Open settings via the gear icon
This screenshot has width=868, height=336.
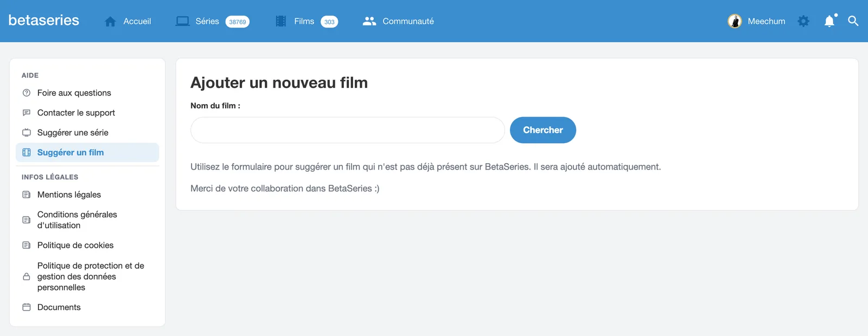803,21
